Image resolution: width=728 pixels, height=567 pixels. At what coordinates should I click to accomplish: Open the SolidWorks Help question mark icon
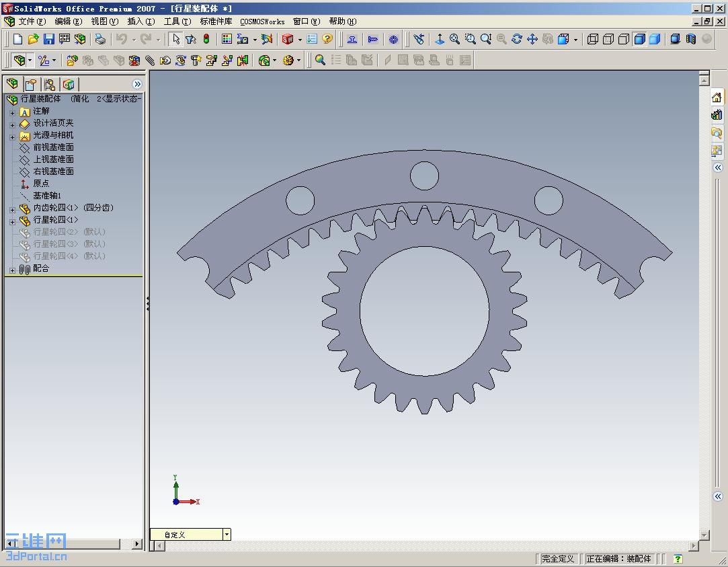coord(327,39)
